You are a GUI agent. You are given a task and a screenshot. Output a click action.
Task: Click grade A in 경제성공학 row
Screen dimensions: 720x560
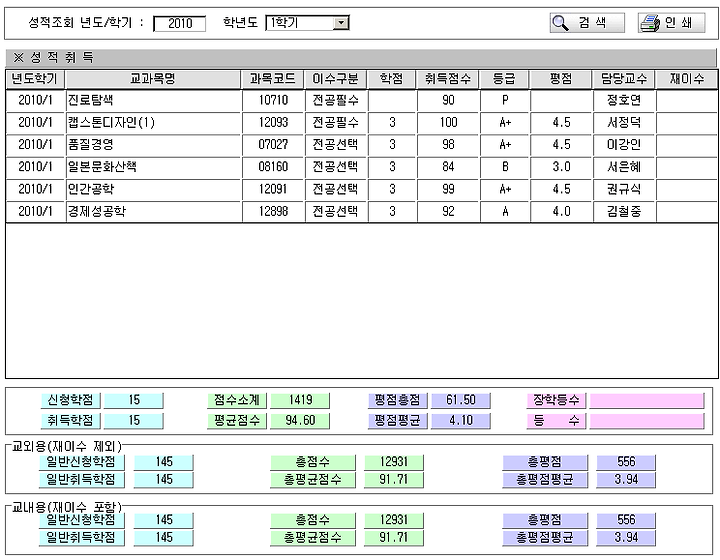click(505, 211)
